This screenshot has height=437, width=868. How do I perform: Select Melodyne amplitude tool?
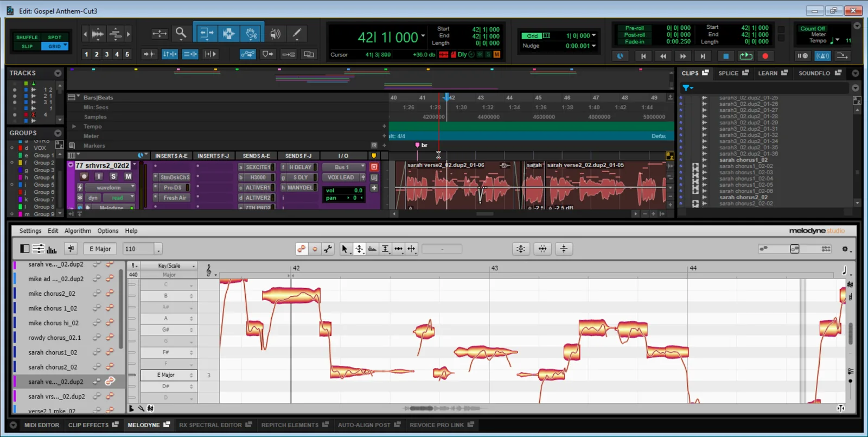tap(385, 249)
